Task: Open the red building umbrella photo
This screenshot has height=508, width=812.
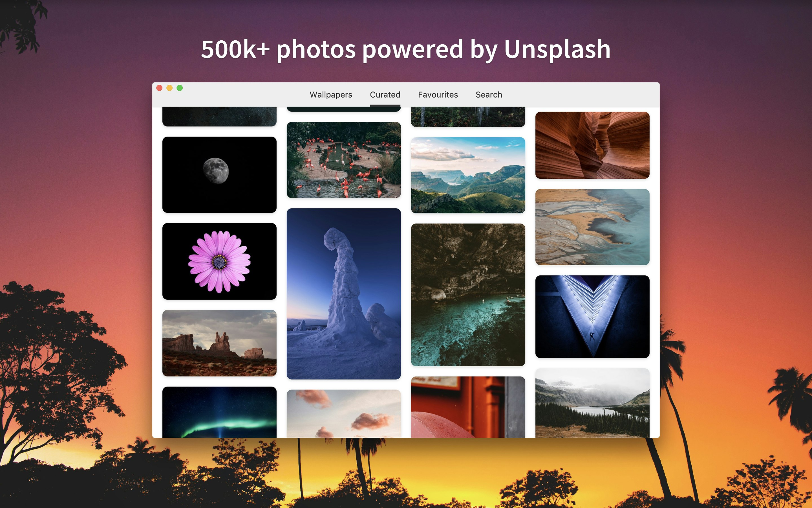Action: (x=468, y=407)
